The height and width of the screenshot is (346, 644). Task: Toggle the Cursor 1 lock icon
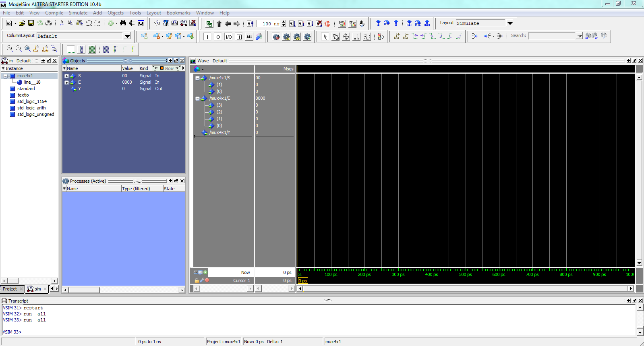(197, 280)
